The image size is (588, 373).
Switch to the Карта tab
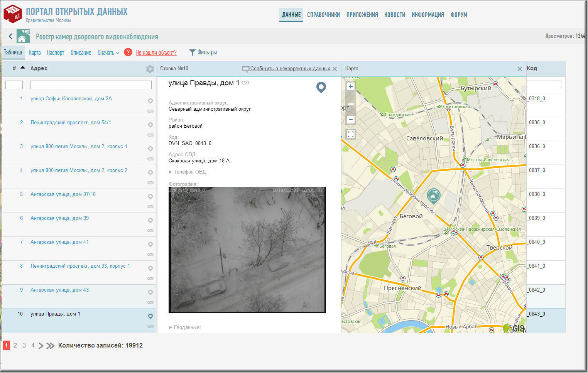[x=34, y=53]
